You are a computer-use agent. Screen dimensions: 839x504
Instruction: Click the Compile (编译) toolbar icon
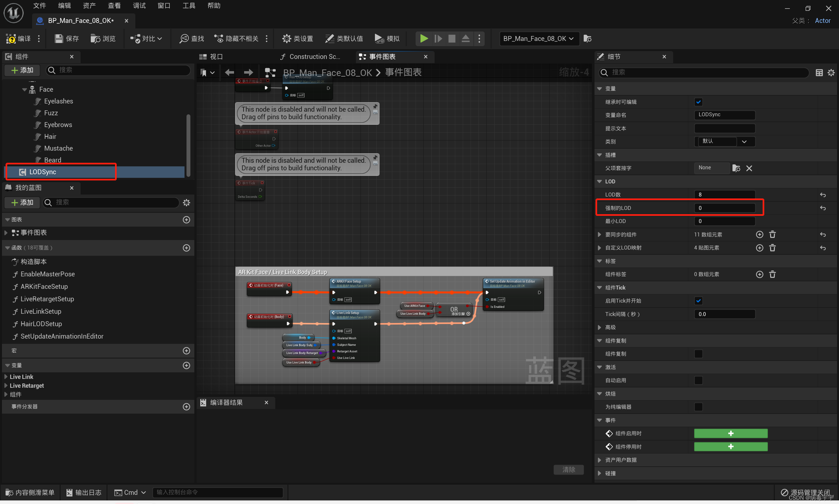11,39
